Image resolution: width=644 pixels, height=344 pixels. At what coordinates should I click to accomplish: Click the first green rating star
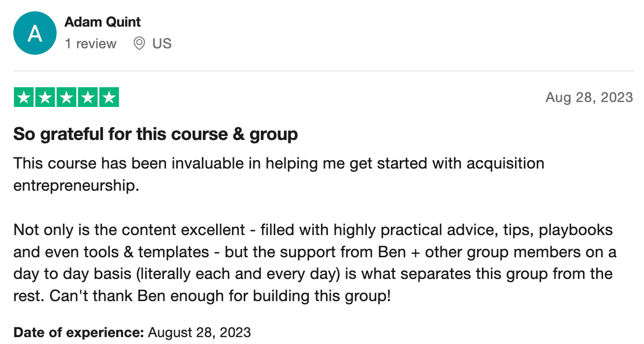click(24, 98)
